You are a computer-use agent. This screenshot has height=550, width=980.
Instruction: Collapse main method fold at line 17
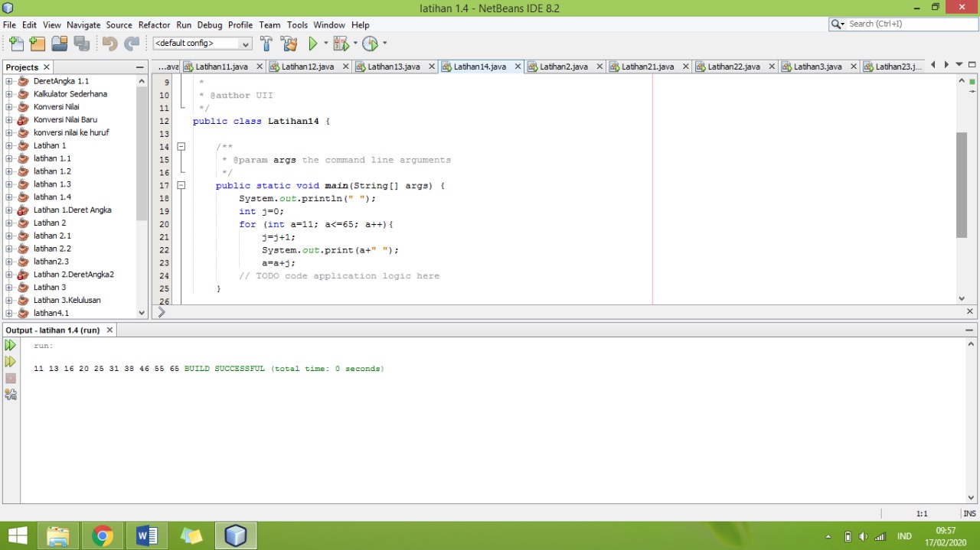coord(181,185)
